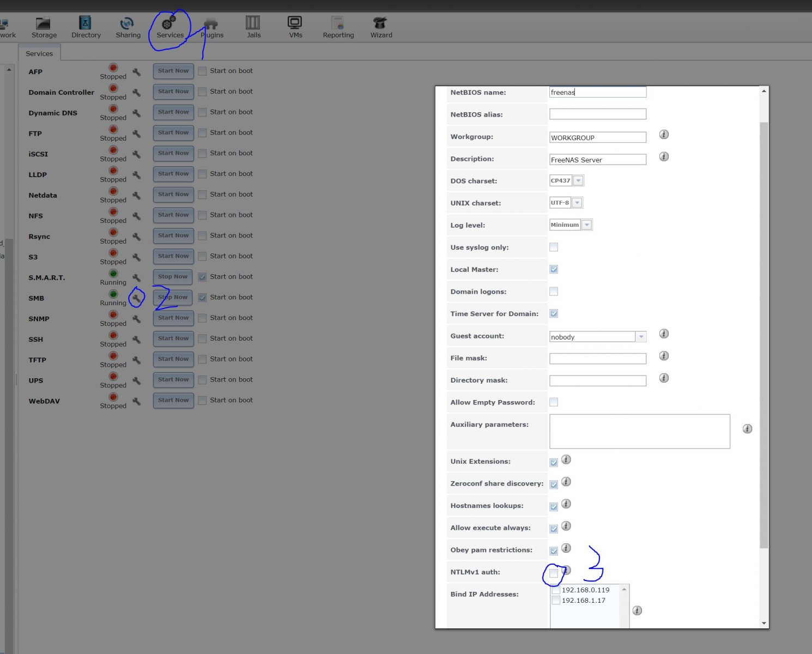
Task: Click the Auxiliary parameters text area
Action: click(640, 431)
